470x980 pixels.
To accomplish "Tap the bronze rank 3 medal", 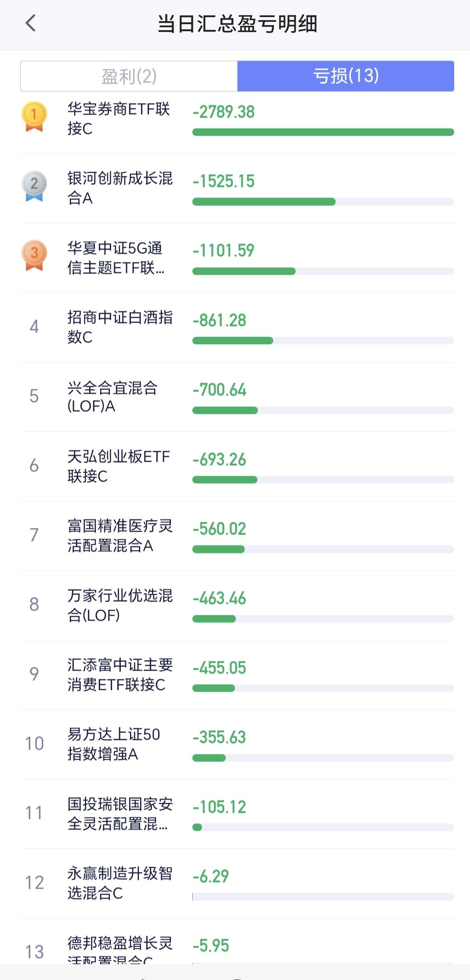I will (x=34, y=255).
